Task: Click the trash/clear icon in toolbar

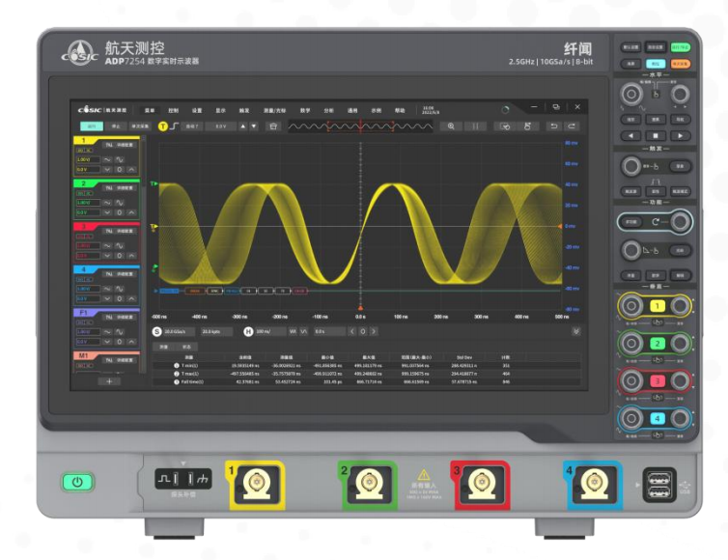Action: pos(273,126)
